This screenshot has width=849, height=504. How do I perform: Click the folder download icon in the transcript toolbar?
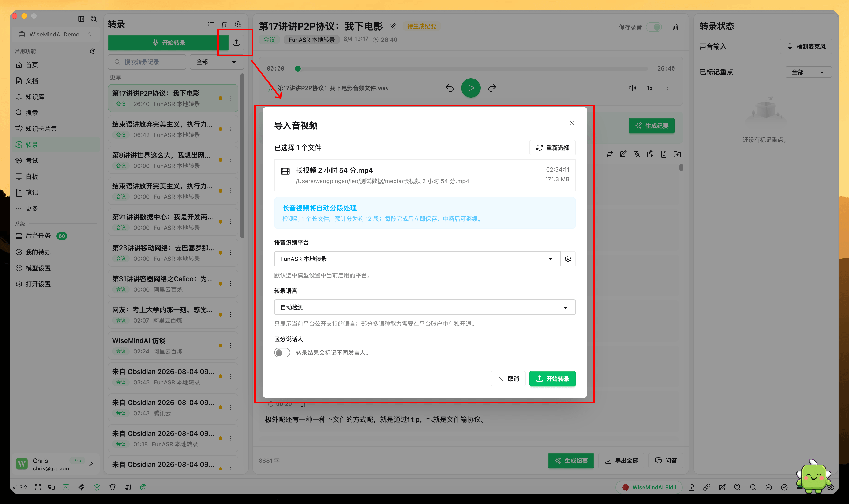coord(677,154)
